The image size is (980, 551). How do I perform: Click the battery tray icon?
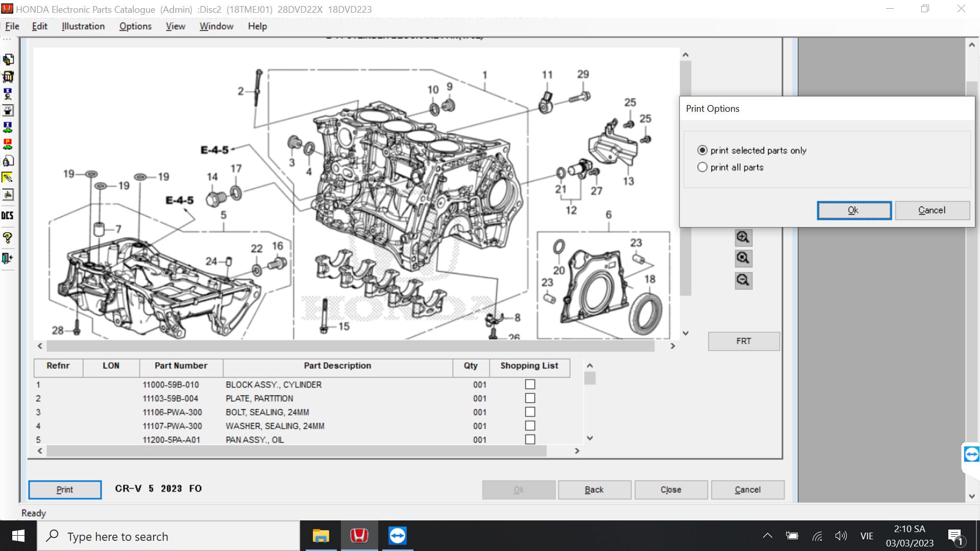792,536
